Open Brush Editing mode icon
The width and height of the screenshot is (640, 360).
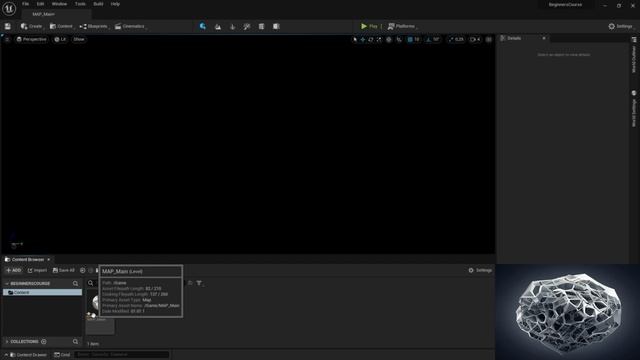[276, 27]
